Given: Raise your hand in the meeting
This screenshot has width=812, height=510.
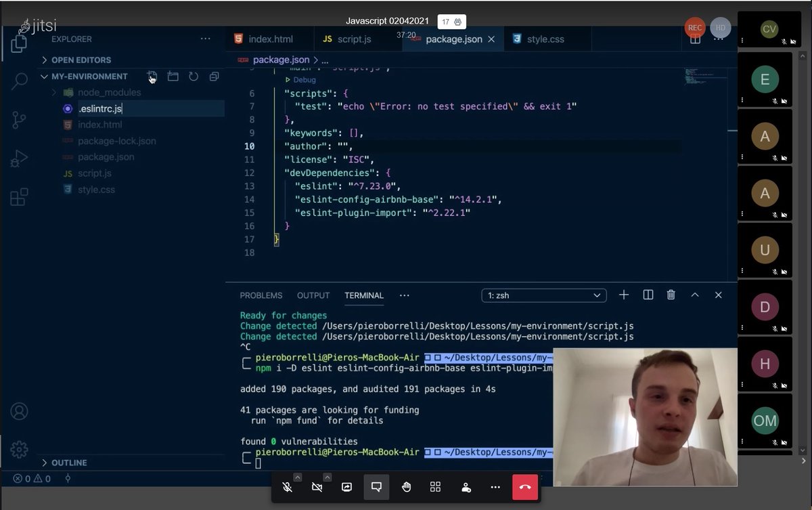Looking at the screenshot, I should (x=406, y=487).
